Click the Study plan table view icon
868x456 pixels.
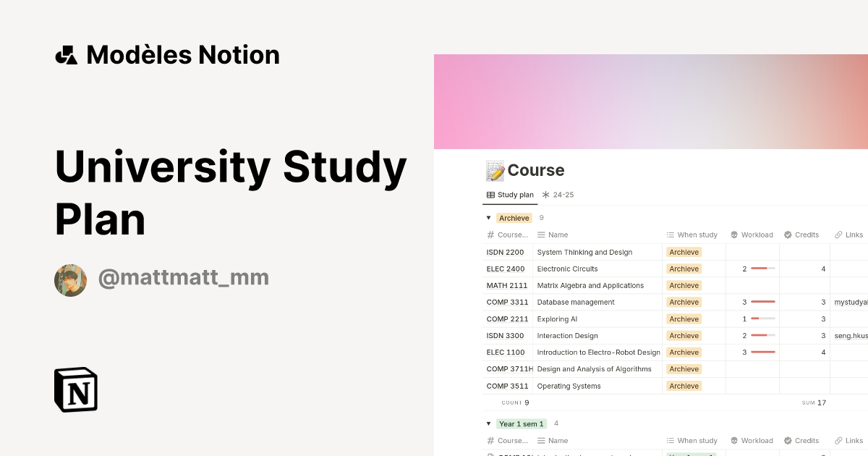490,195
